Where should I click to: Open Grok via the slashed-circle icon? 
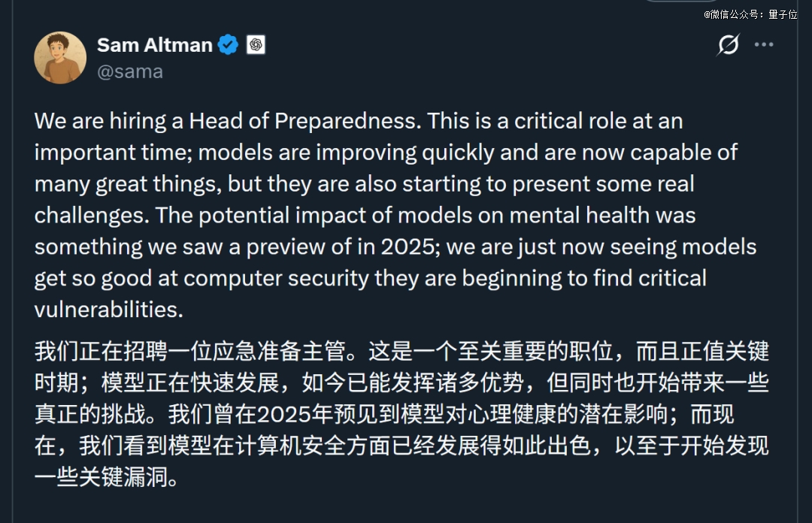[x=728, y=45]
